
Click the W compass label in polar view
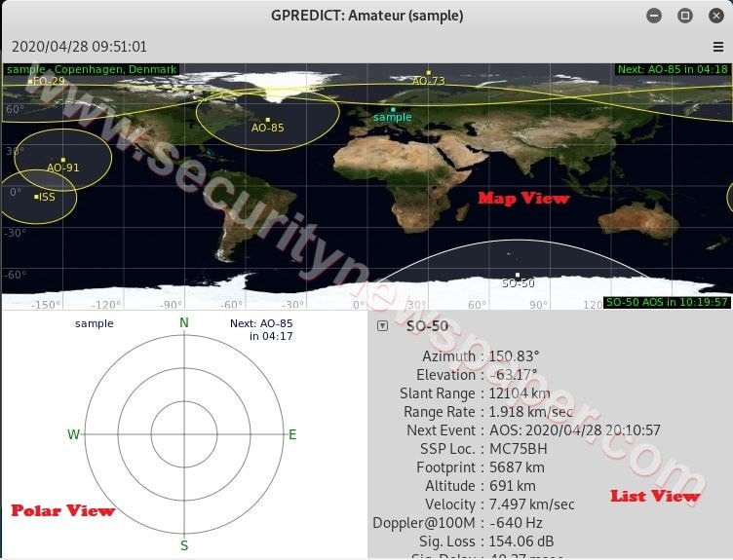point(73,434)
